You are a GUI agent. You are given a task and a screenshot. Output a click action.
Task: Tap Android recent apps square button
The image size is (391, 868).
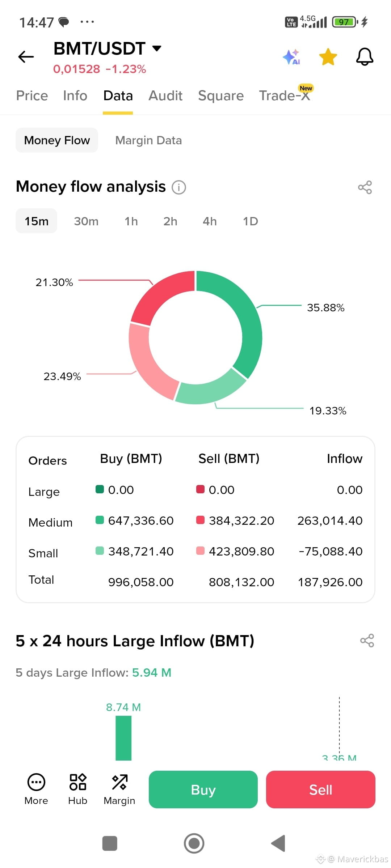[110, 843]
